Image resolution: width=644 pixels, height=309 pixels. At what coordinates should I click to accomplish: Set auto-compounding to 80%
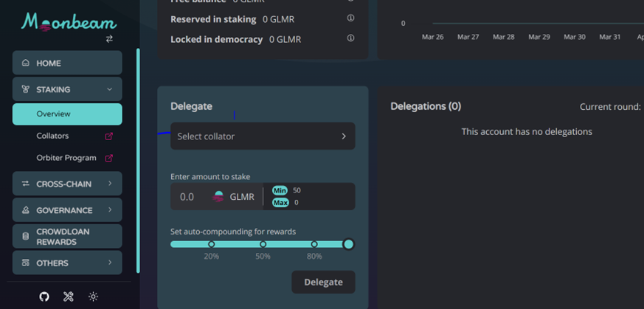click(x=314, y=244)
